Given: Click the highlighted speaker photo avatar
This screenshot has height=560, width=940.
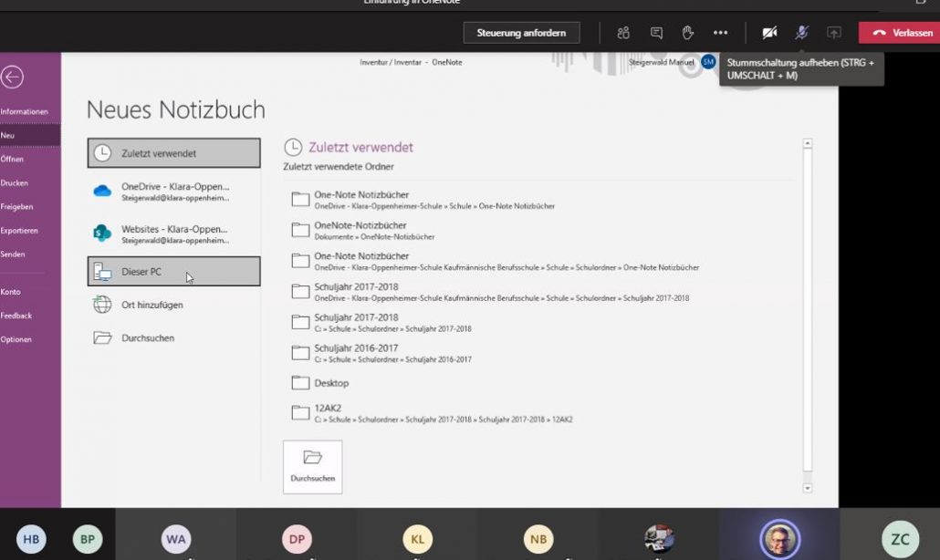Looking at the screenshot, I should coord(780,539).
